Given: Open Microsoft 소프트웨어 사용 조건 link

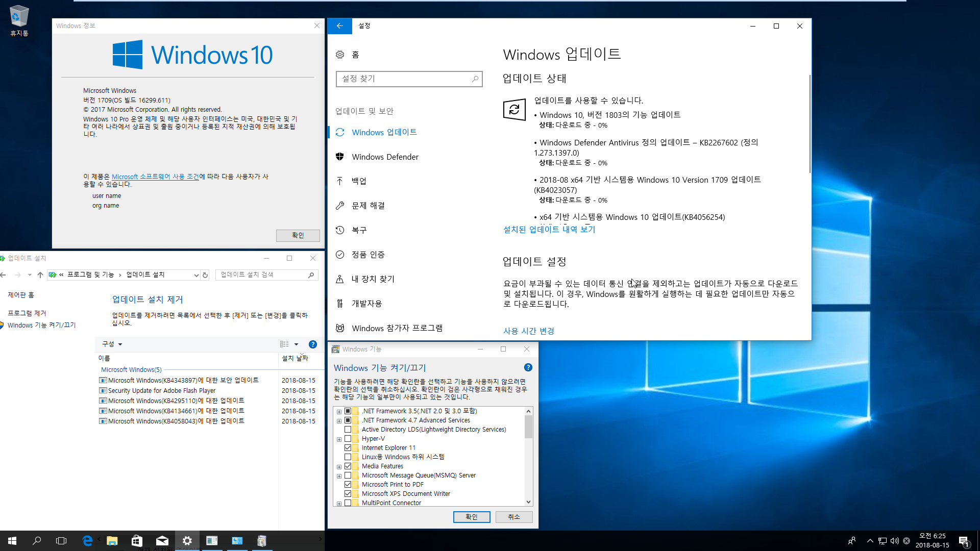Looking at the screenshot, I should (155, 177).
